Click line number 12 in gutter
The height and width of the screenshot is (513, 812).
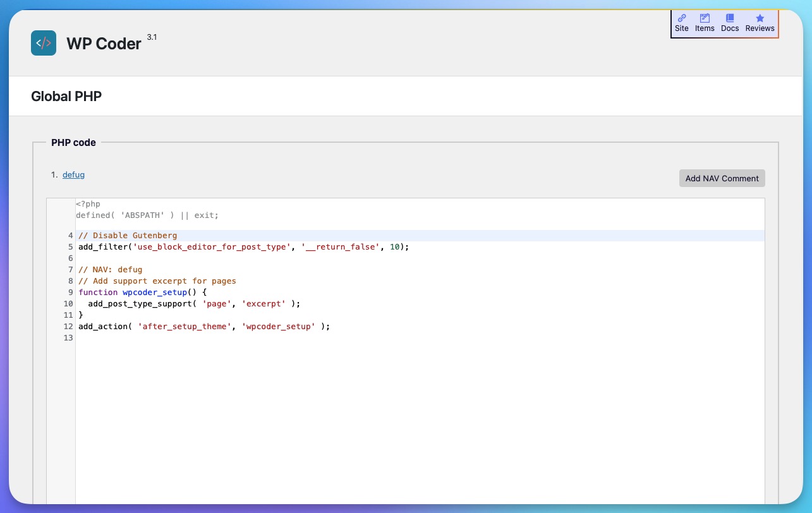coord(68,327)
